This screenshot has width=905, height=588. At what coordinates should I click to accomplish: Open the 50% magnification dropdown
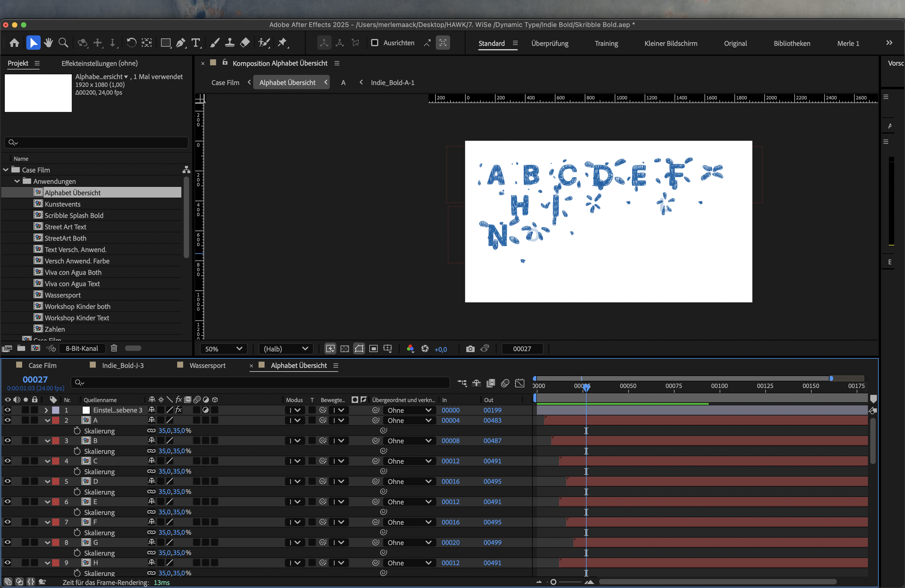pyautogui.click(x=224, y=349)
